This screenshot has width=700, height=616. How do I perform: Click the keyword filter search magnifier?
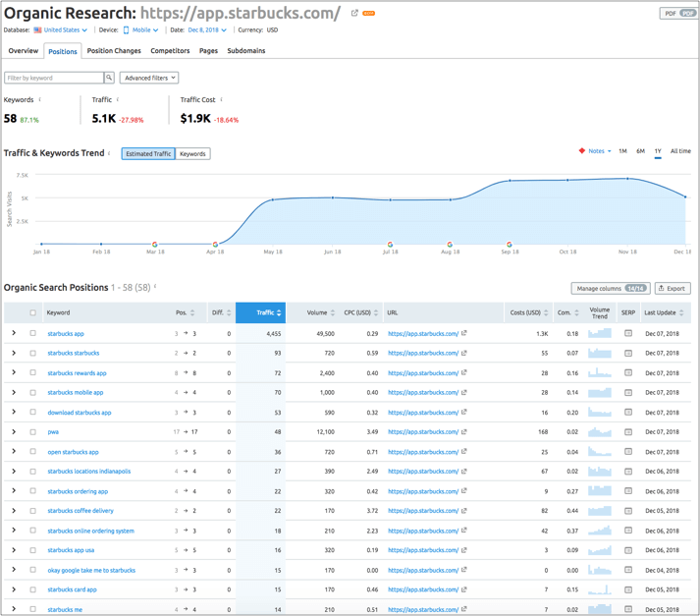(109, 78)
